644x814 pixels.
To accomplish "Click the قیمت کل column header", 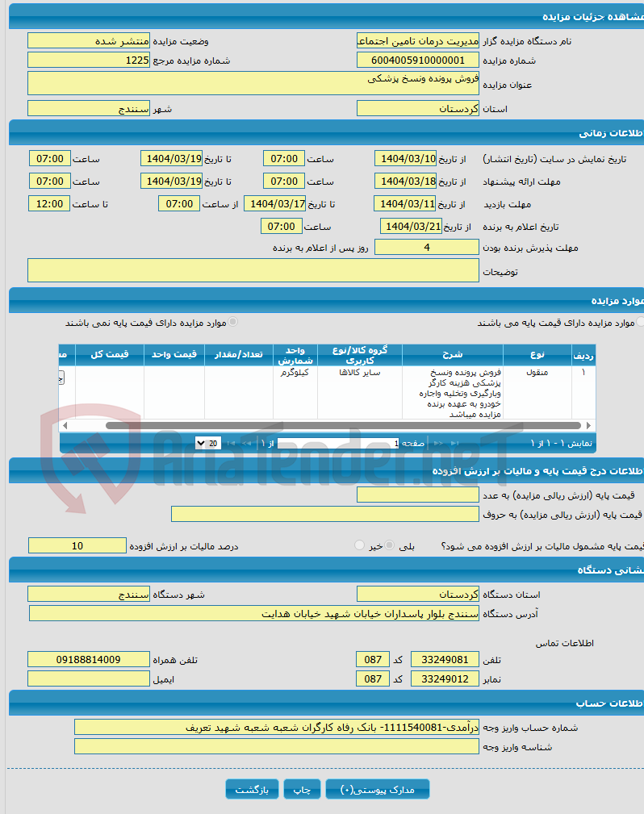I will click(x=110, y=355).
